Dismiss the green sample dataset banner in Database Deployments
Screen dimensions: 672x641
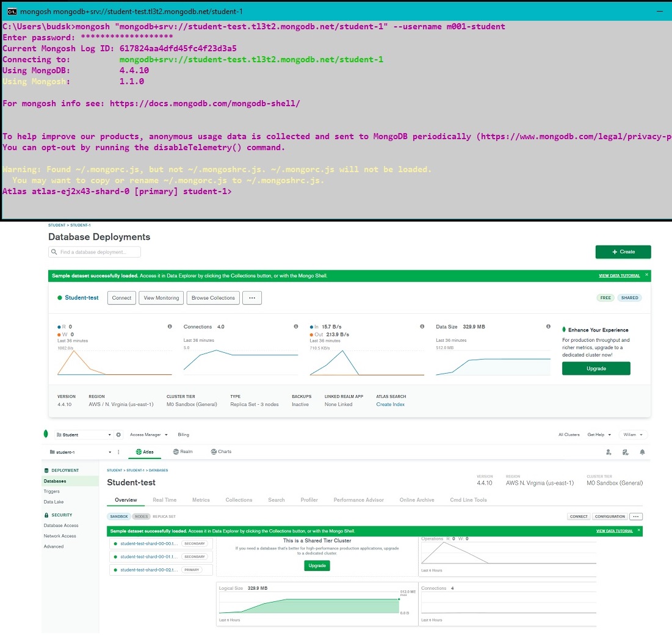[647, 275]
